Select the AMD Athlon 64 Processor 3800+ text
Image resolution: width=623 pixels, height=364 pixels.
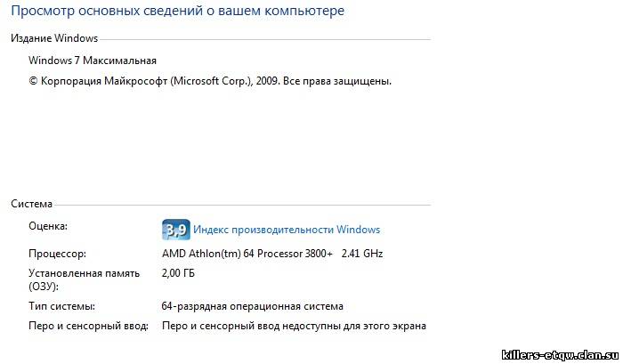point(247,254)
